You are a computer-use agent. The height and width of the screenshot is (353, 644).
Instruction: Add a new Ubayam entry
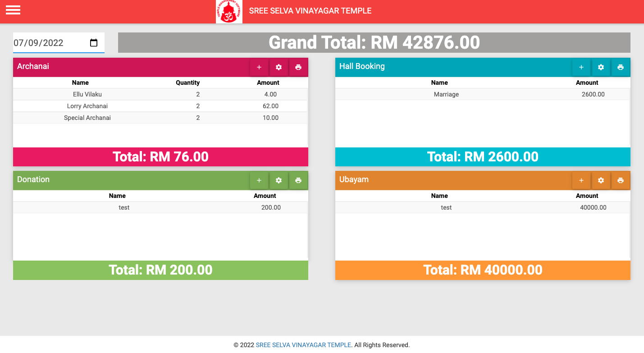[581, 180]
